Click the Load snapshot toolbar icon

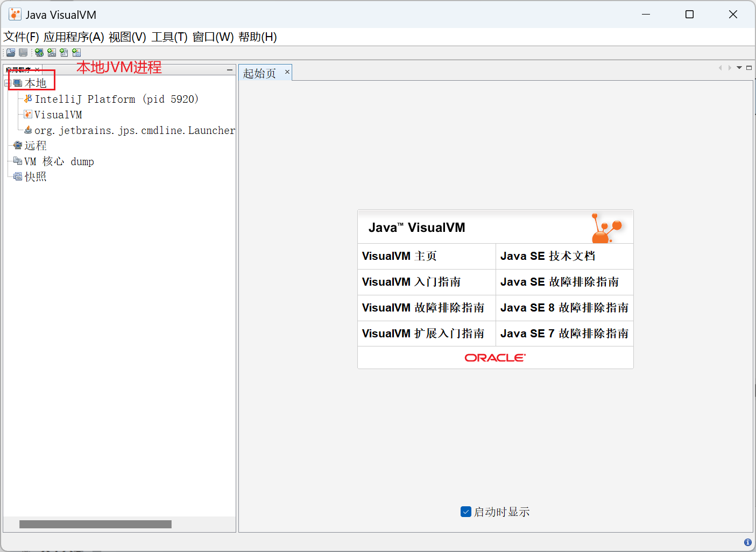point(11,52)
